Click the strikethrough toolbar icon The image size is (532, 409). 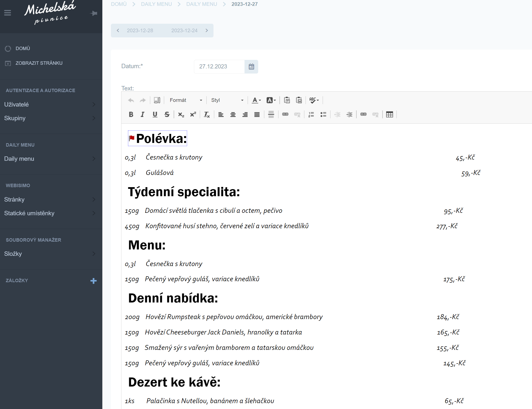pos(167,114)
